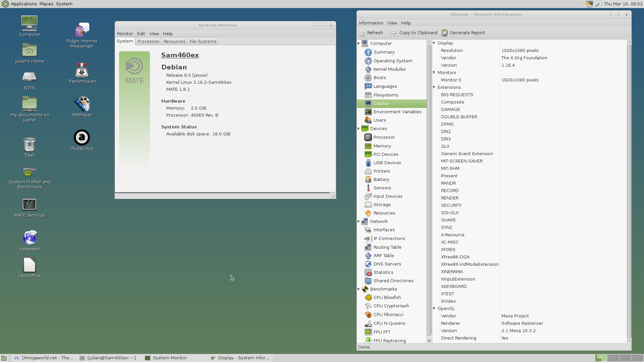Select the Battery icon in Devices
644x362 pixels.
pos(368,180)
